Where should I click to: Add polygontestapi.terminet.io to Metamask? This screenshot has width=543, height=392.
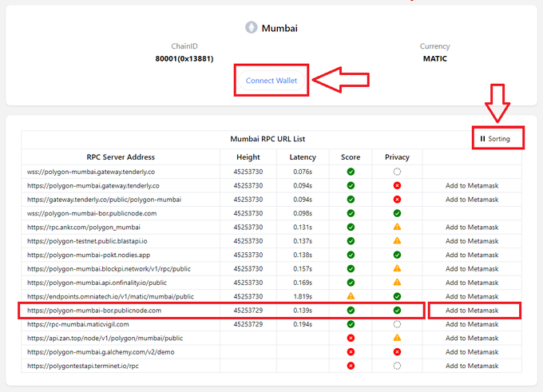472,366
